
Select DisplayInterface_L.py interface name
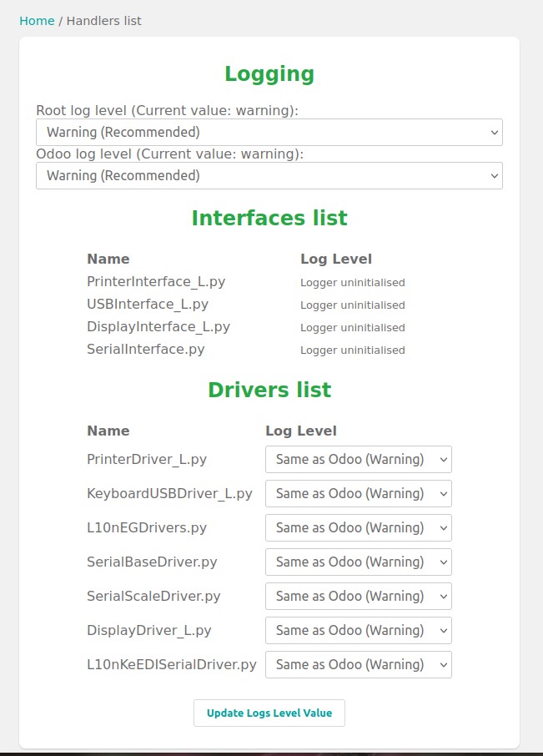[x=158, y=327]
